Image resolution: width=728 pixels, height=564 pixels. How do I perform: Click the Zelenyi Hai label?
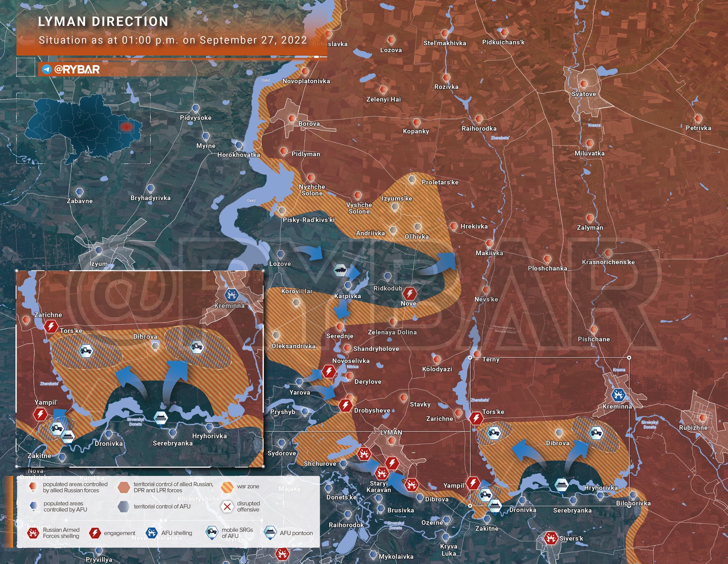(384, 100)
